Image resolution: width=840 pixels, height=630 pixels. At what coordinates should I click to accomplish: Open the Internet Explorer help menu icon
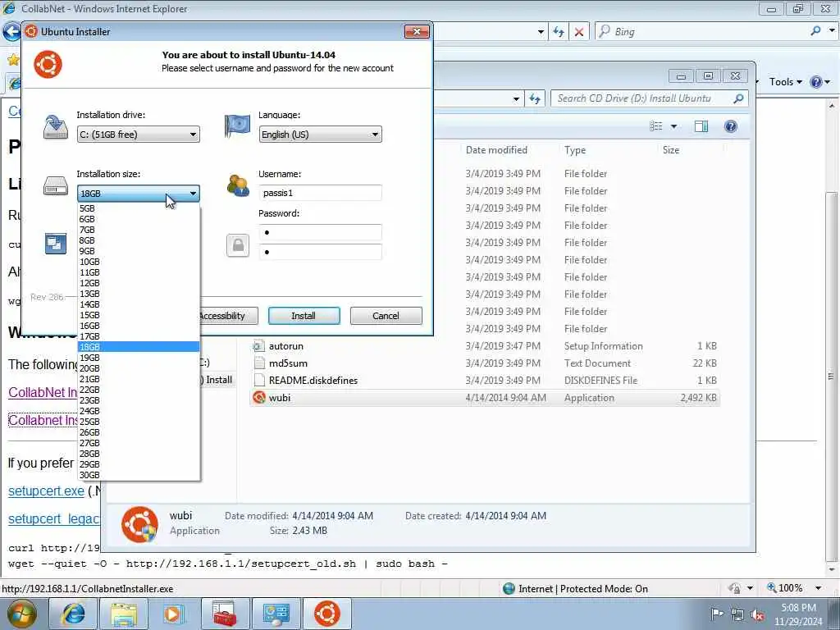[816, 82]
